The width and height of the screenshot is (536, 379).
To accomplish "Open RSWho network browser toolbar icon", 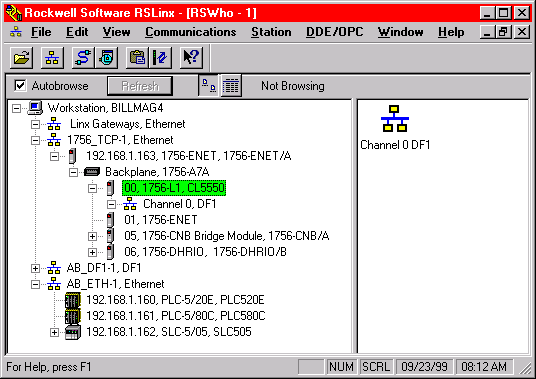I will (52, 58).
